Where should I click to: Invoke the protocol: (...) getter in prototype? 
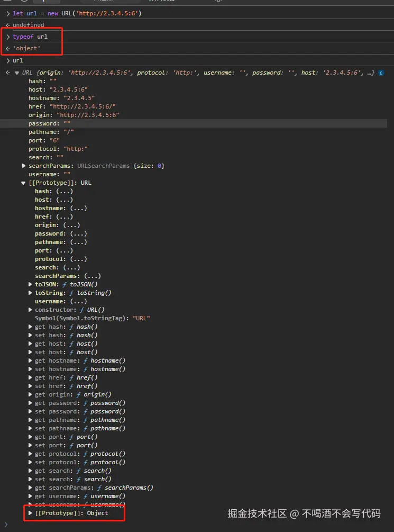pos(78,259)
